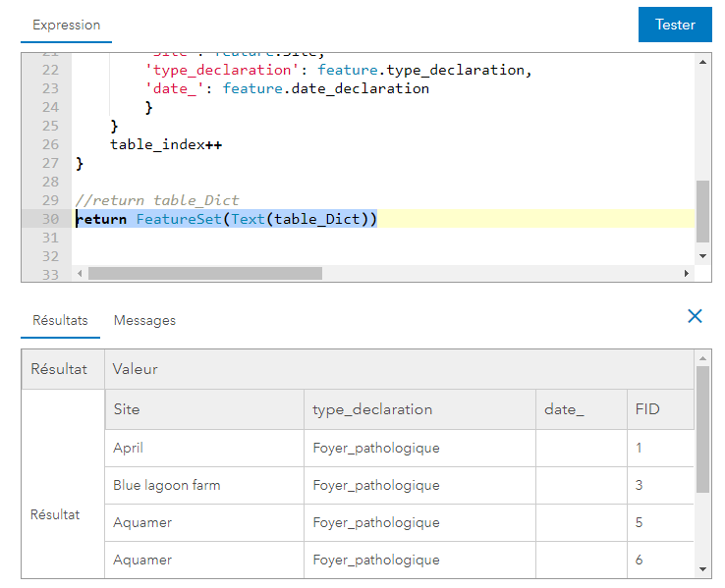Click the FID value 3 cell
The image size is (725, 588).
[660, 486]
